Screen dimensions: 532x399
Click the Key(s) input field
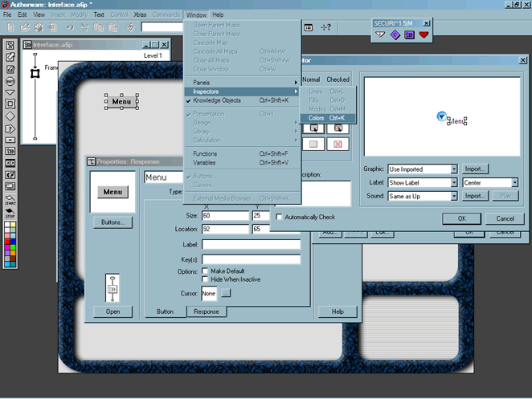tap(251, 259)
